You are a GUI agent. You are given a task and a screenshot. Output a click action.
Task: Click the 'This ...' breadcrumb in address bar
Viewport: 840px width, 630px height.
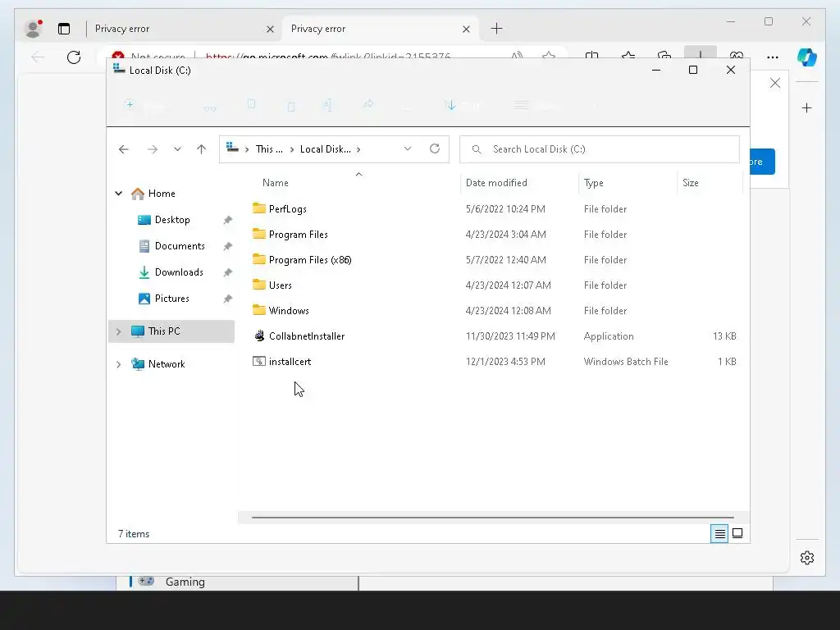[269, 149]
